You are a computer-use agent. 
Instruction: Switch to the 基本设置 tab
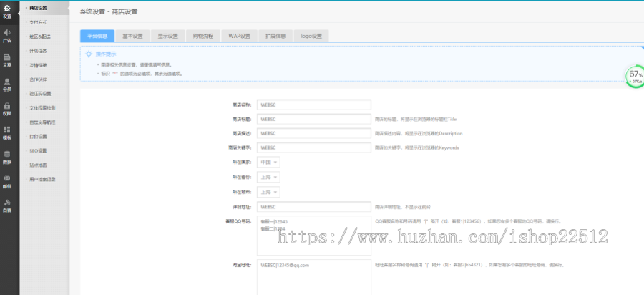(x=132, y=36)
